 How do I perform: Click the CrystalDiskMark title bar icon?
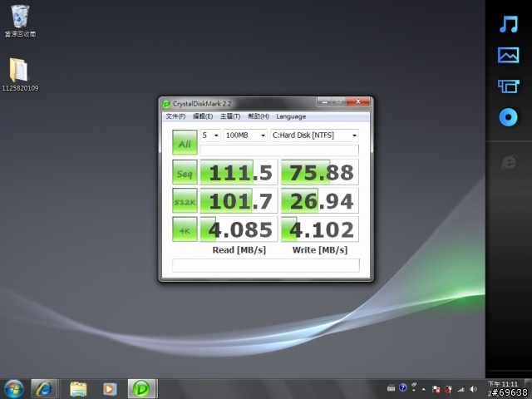tap(166, 104)
